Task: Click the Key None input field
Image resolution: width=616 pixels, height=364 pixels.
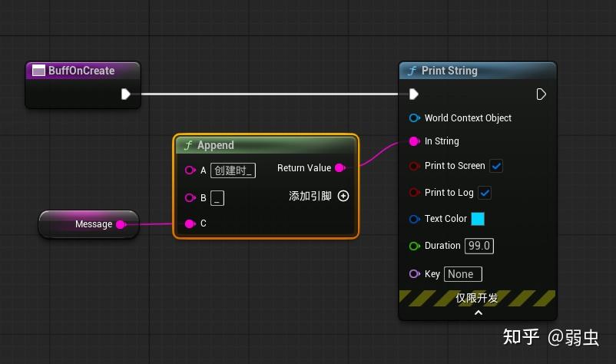Action: (x=463, y=274)
